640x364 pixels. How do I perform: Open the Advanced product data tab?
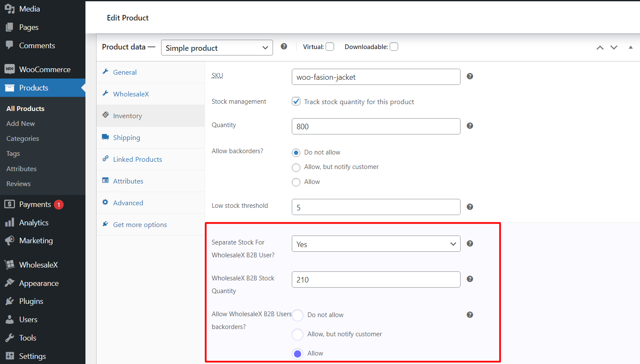[x=150, y=203]
